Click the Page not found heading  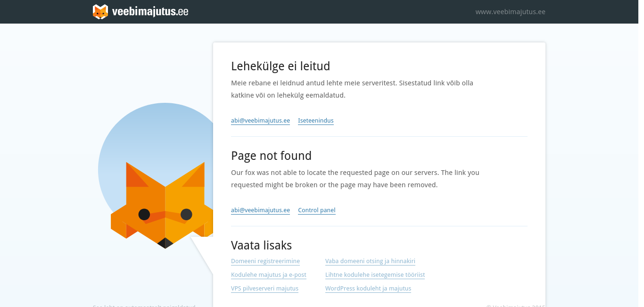coord(271,156)
